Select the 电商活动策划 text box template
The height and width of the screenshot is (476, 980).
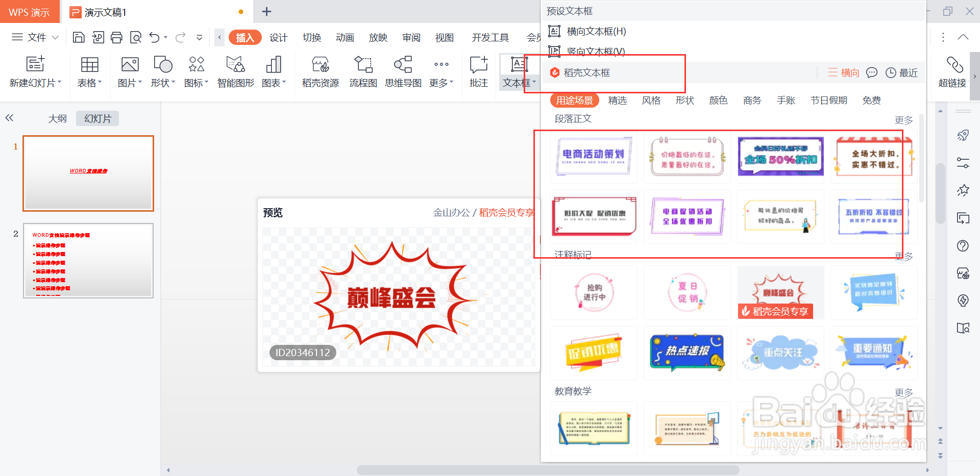tap(594, 156)
